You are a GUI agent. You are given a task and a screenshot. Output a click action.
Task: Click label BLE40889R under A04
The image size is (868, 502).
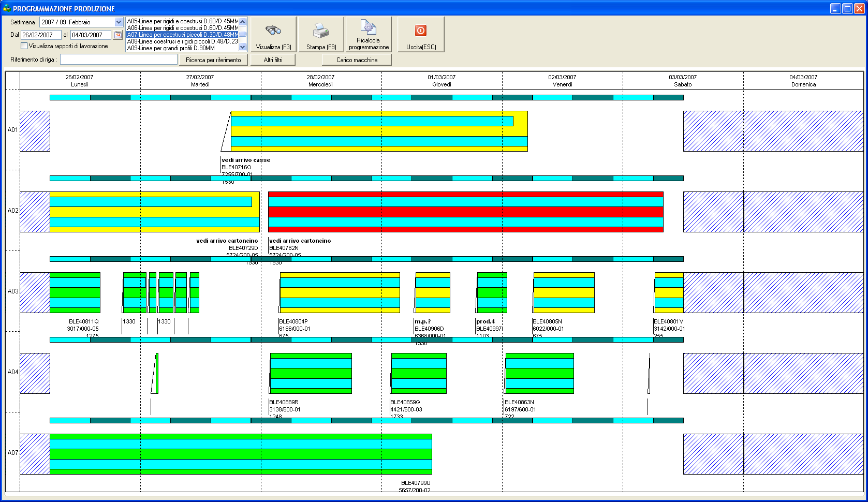(x=284, y=402)
